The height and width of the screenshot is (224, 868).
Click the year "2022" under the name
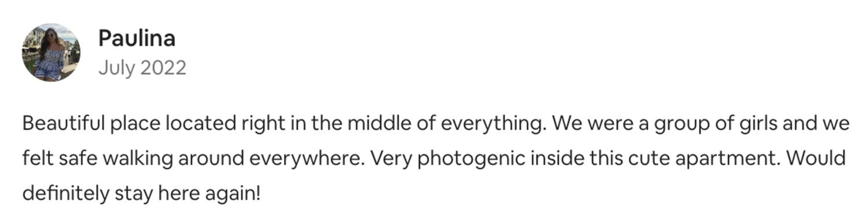pyautogui.click(x=163, y=68)
